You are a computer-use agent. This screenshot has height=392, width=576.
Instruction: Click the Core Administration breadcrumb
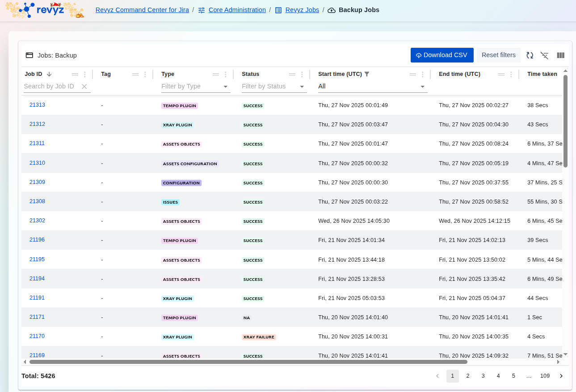click(237, 10)
